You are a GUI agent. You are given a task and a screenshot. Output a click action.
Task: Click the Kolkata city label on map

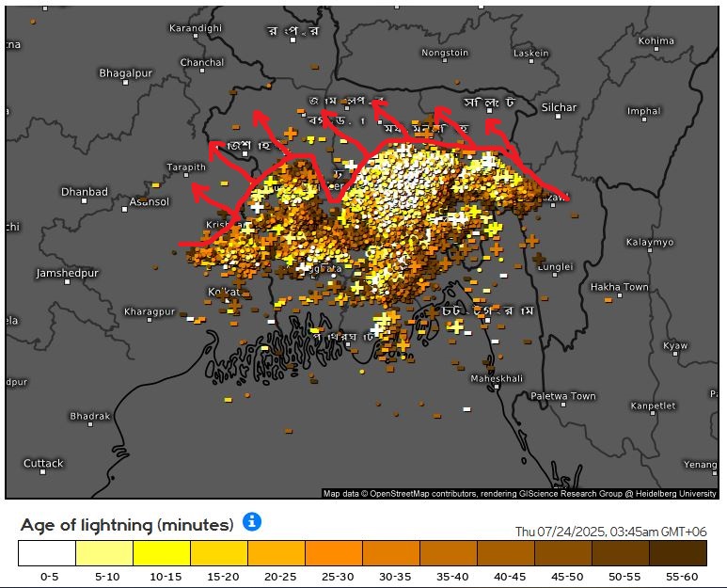224,293
